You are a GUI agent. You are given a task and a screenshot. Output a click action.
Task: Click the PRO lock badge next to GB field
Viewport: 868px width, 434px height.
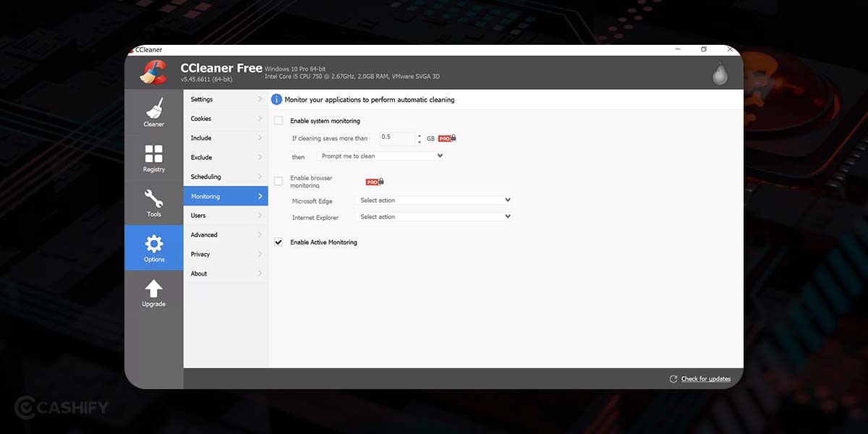[x=446, y=137]
